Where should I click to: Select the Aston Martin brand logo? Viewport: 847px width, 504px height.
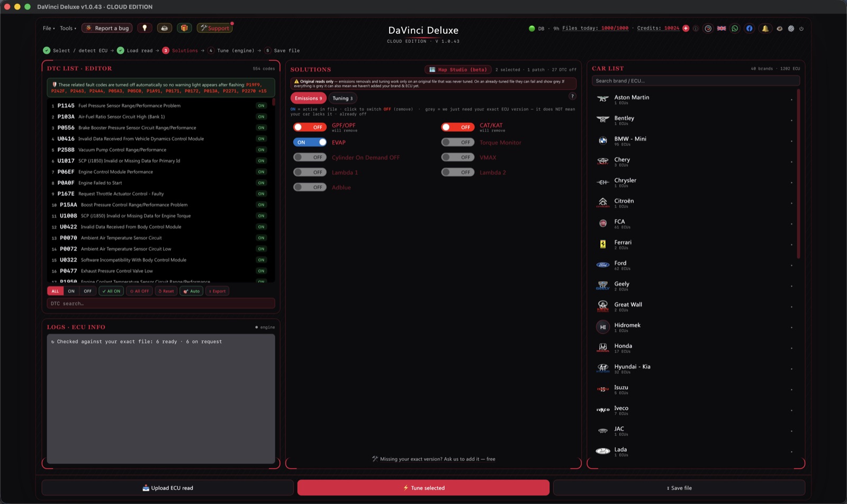coord(603,99)
